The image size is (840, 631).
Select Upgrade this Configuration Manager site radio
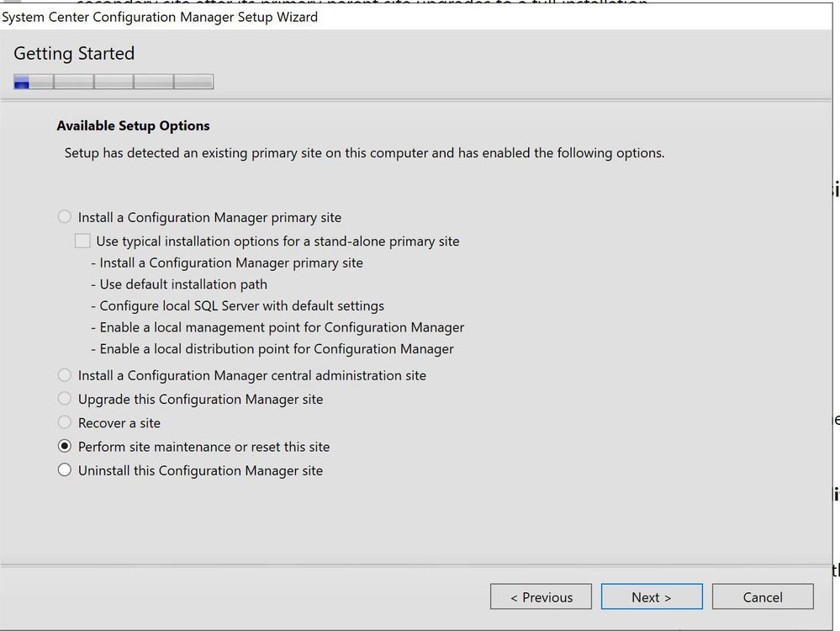point(64,399)
